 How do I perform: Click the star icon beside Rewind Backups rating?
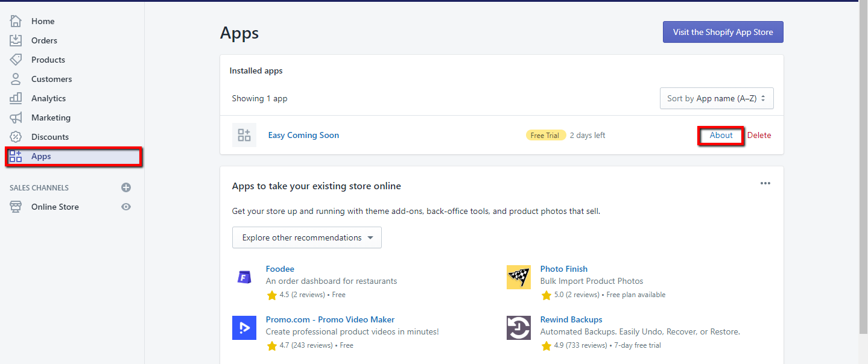tap(546, 345)
